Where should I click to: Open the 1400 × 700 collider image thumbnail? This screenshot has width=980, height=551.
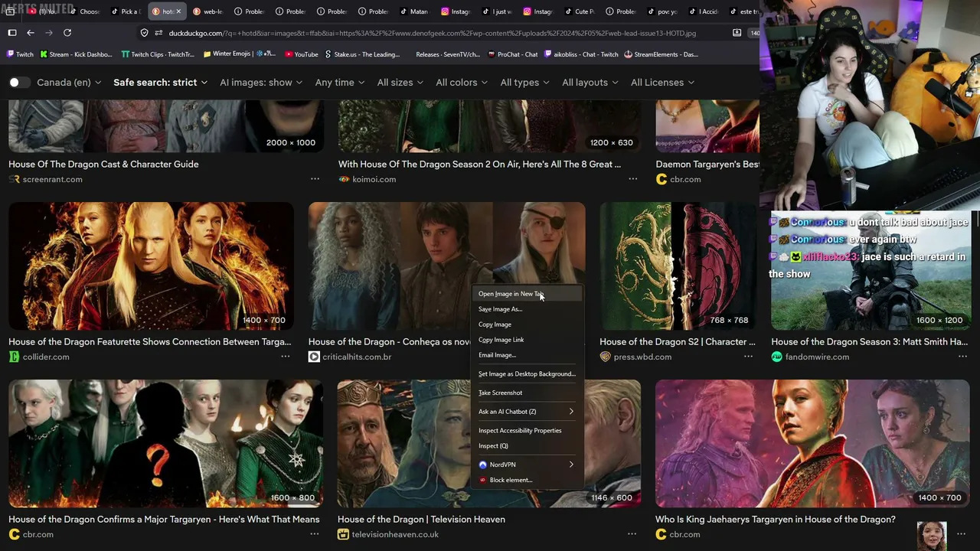pyautogui.click(x=151, y=266)
